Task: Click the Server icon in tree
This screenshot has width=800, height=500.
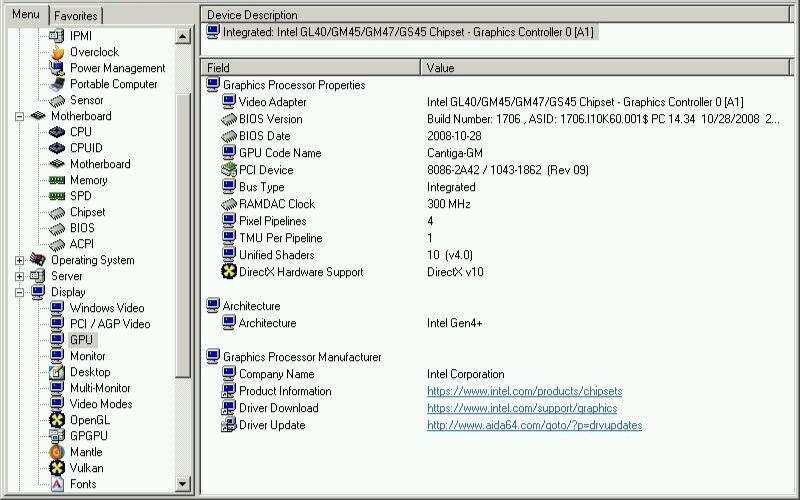Action: (38, 276)
